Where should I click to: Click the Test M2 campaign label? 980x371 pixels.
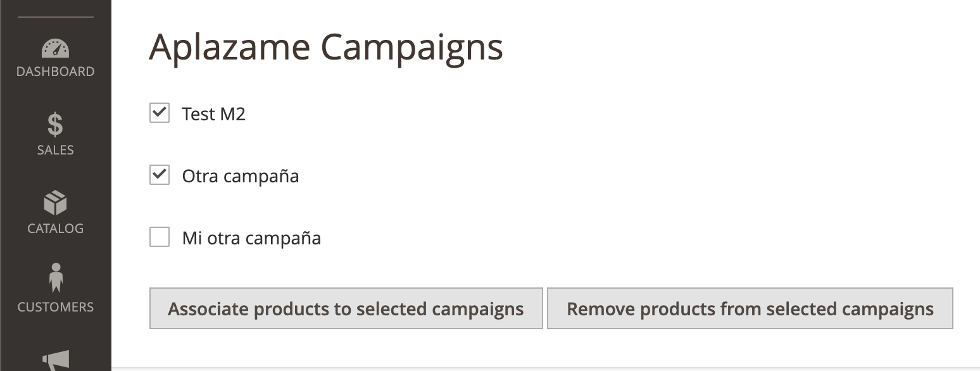point(213,114)
